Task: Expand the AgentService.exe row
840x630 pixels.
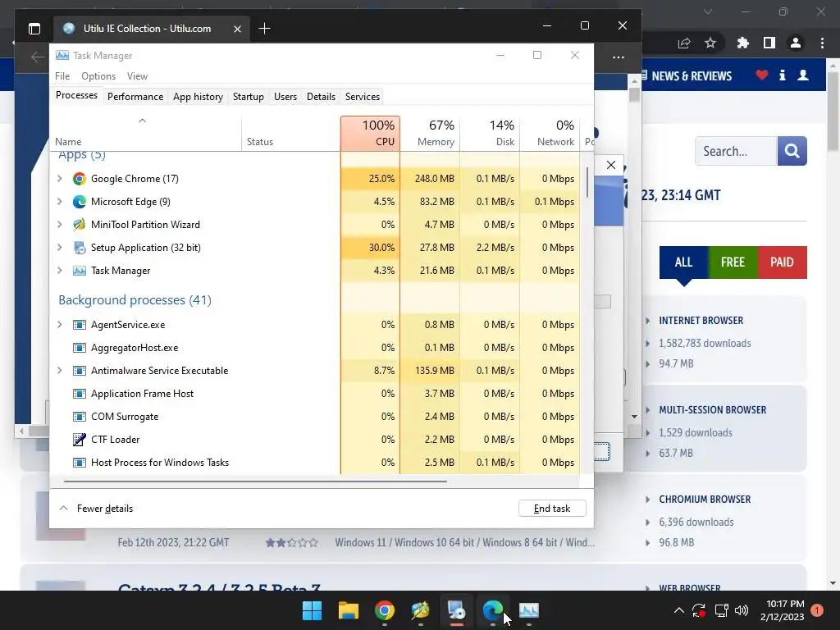Action: pyautogui.click(x=59, y=325)
